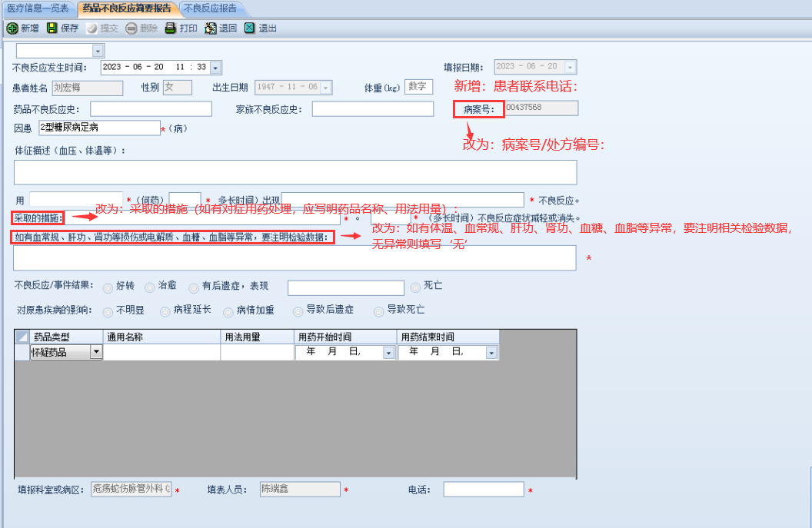Click the 用药开始时间 column header

point(345,337)
